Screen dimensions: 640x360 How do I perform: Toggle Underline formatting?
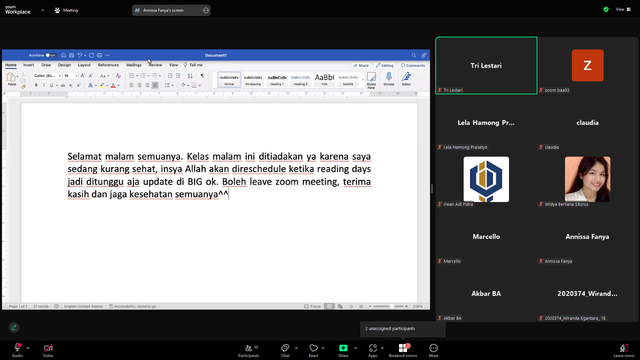coord(51,85)
